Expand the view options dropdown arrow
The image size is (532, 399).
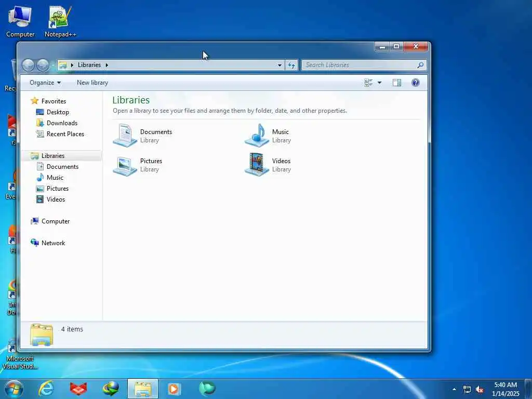[379, 83]
